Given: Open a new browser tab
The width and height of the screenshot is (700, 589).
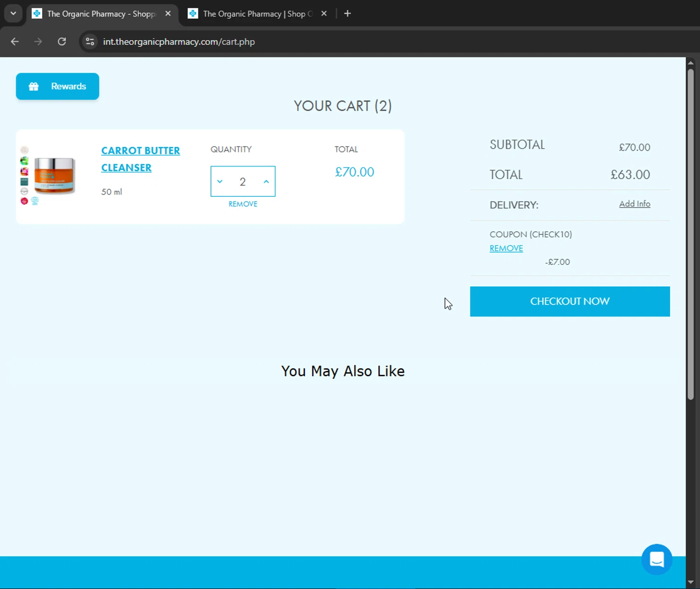Looking at the screenshot, I should point(347,14).
